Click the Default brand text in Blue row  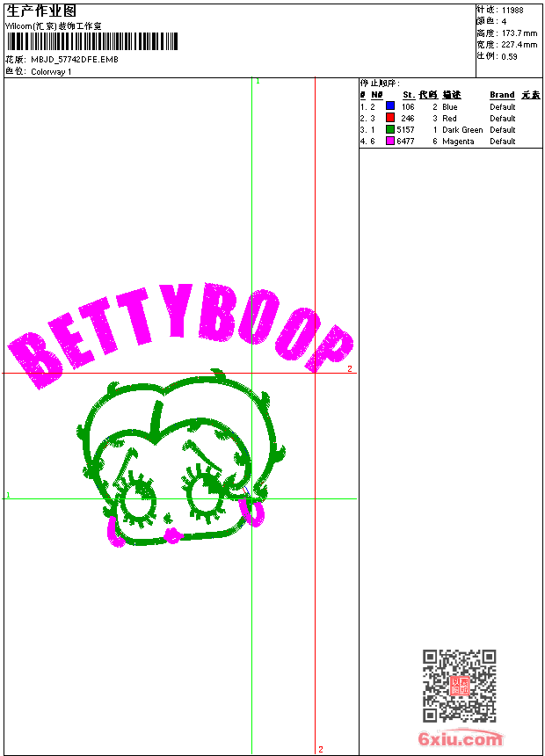(x=503, y=107)
